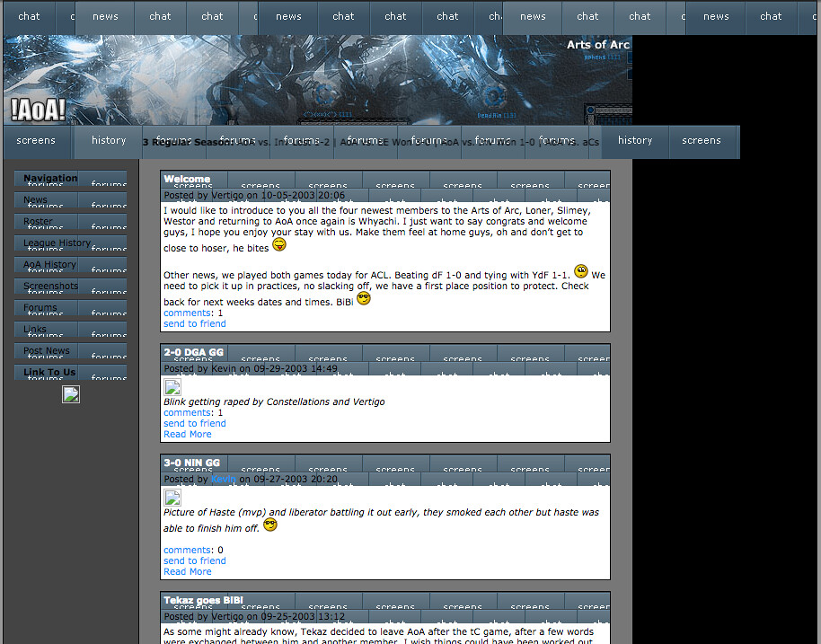Select Link To Us in the sidebar
The width and height of the screenshot is (821, 644).
(49, 372)
